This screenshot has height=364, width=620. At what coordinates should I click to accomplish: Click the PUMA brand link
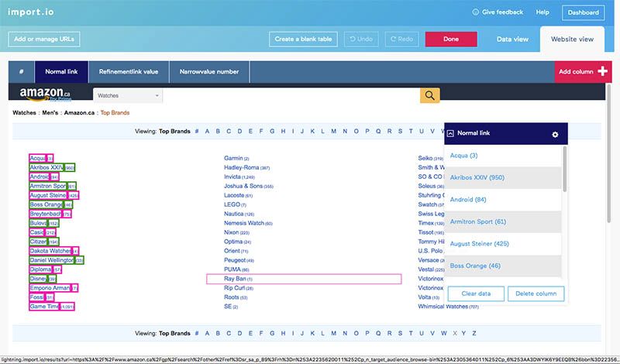[232, 270]
